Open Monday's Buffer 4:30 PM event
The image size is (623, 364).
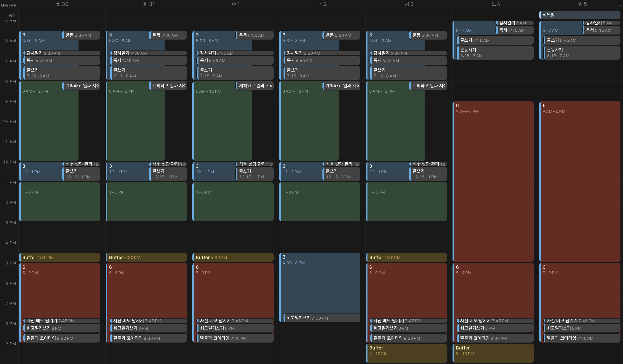60,257
